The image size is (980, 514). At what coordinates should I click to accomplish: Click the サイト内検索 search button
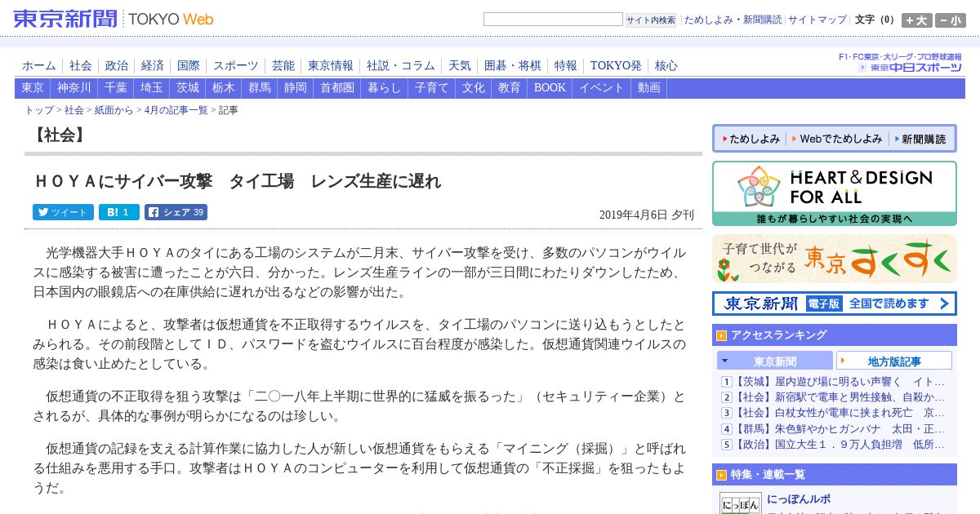651,20
